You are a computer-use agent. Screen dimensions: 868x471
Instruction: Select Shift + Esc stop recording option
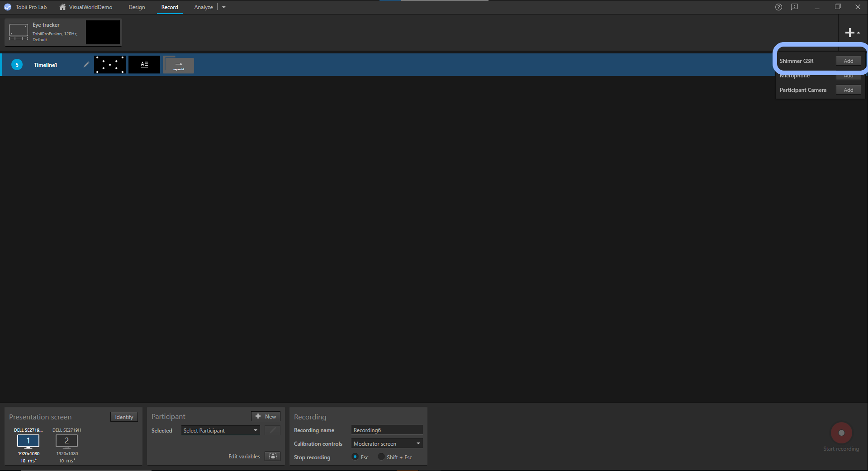pyautogui.click(x=381, y=457)
